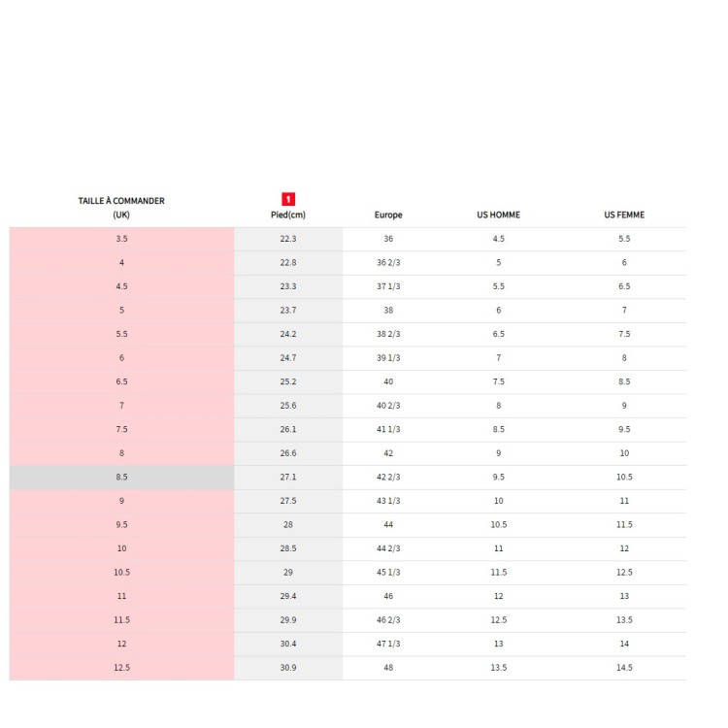Select UK size 3.5 row
The height and width of the screenshot is (728, 728).
coord(121,239)
